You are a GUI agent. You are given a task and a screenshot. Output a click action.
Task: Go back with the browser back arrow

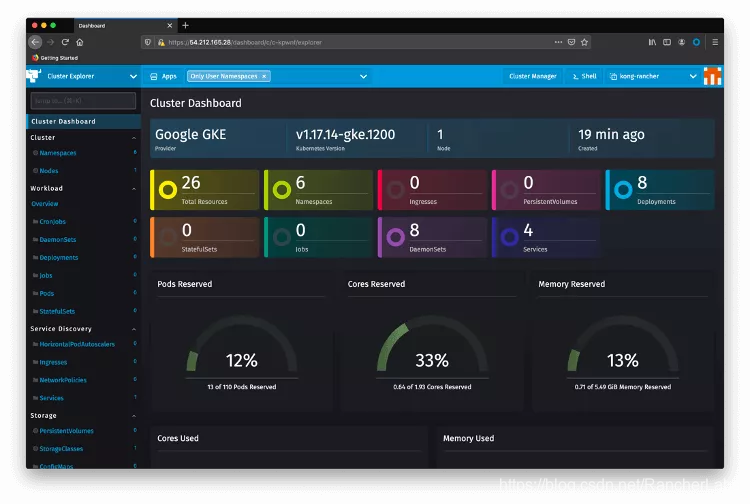click(x=35, y=42)
